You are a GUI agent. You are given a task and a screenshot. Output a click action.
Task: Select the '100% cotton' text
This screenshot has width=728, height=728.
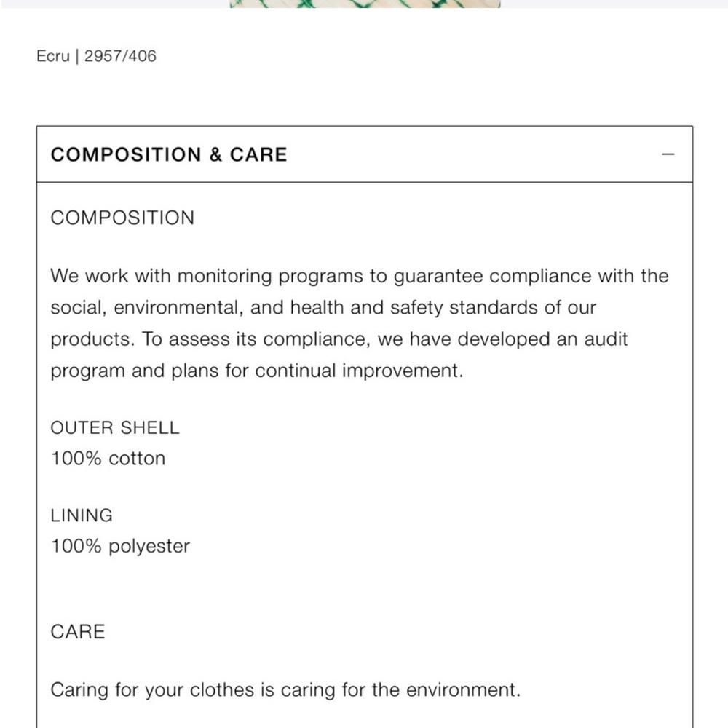[x=108, y=458]
